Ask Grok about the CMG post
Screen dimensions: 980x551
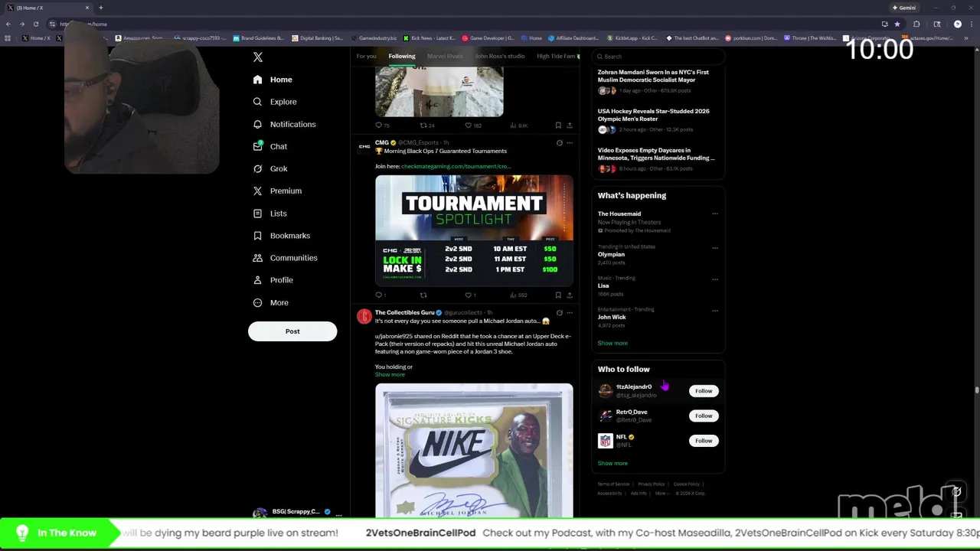coord(559,143)
